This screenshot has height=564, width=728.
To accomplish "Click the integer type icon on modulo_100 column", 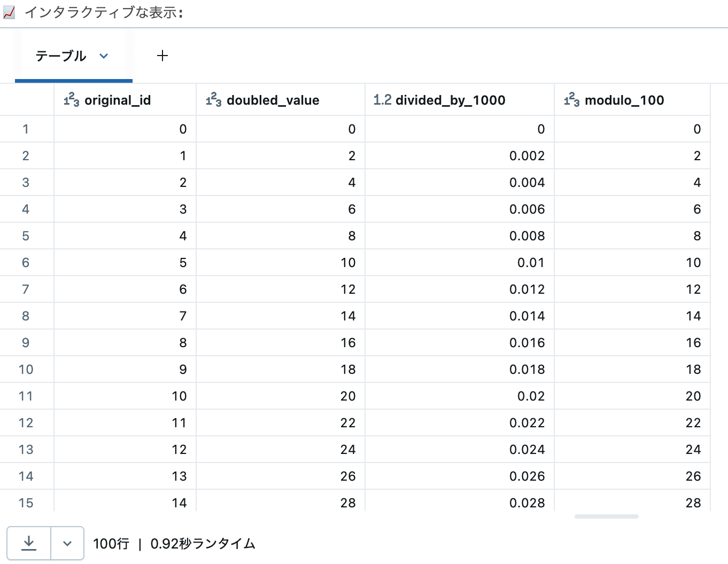I will (571, 100).
